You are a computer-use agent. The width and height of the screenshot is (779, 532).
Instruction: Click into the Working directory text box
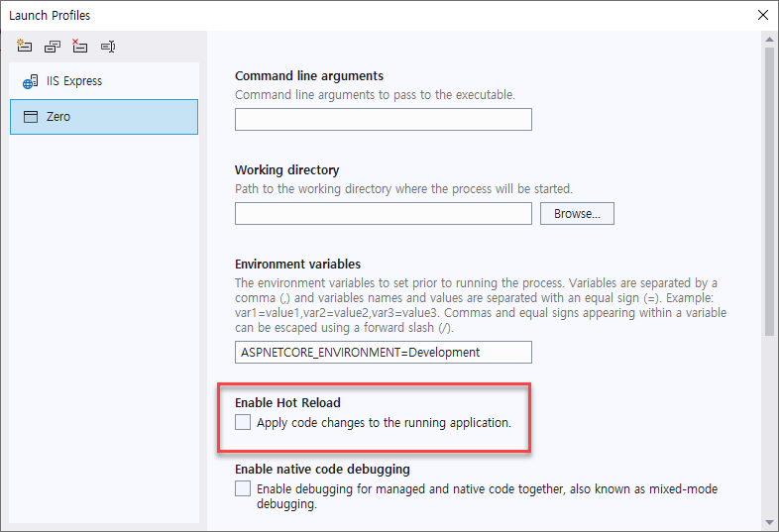[x=383, y=214]
